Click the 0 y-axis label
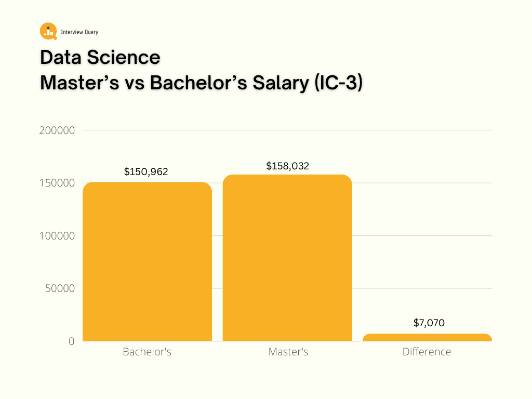This screenshot has width=532, height=399. tap(72, 341)
